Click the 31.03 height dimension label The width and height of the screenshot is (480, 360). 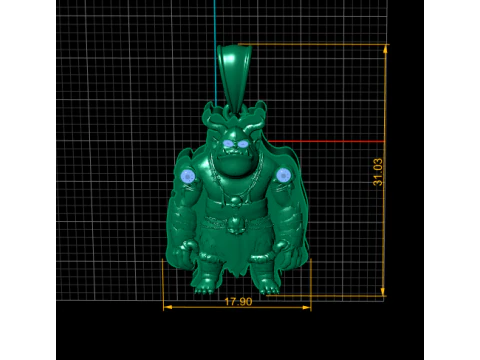(378, 172)
